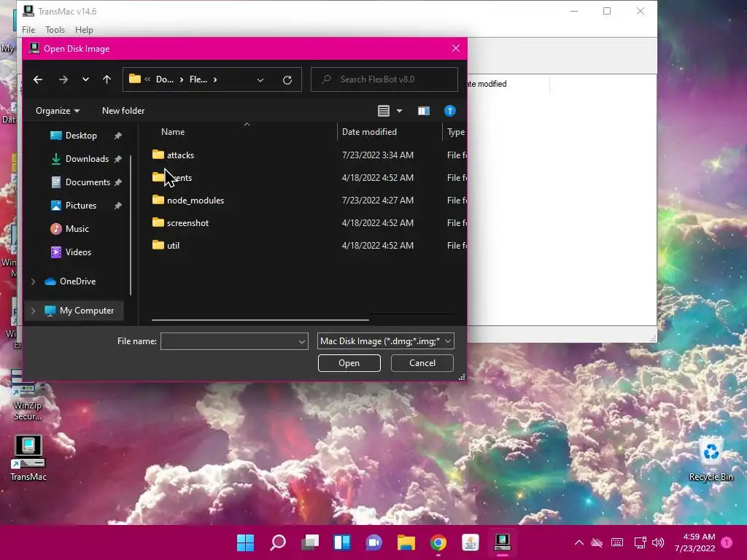The image size is (747, 560).
Task: Click Fle... breadcrumb in address bar
Action: pos(198,79)
